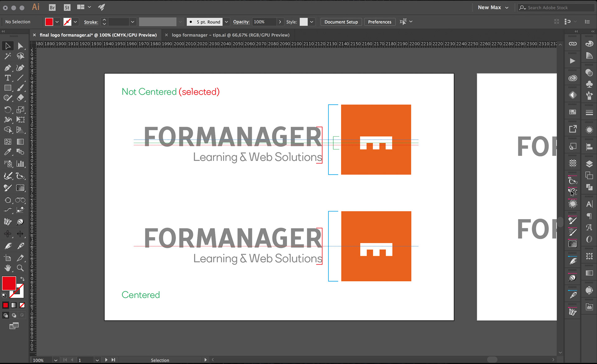The width and height of the screenshot is (597, 364).
Task: Open the stroke color dropdown in control bar
Action: [75, 22]
